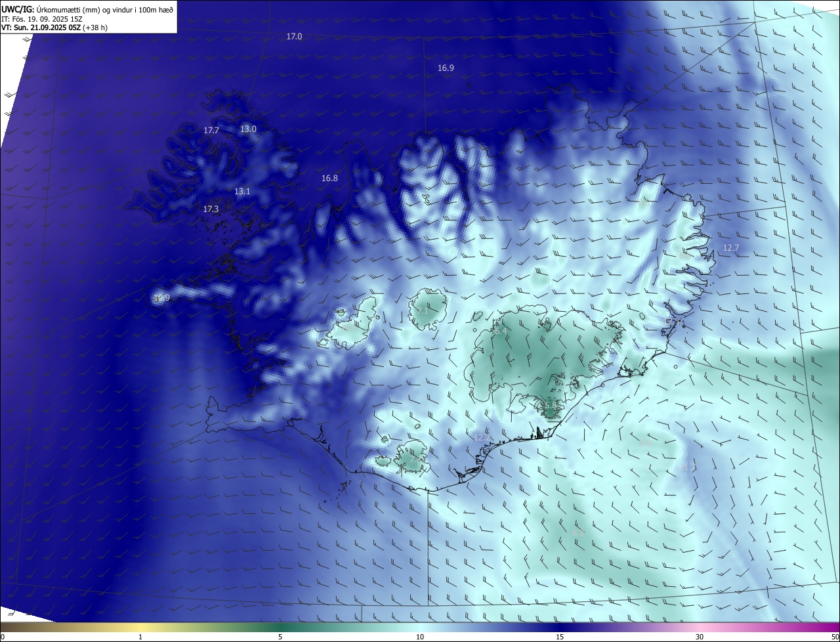Viewport: 840px width, 642px height.
Task: Click the 12.2 value near the south coast
Action: tap(482, 437)
